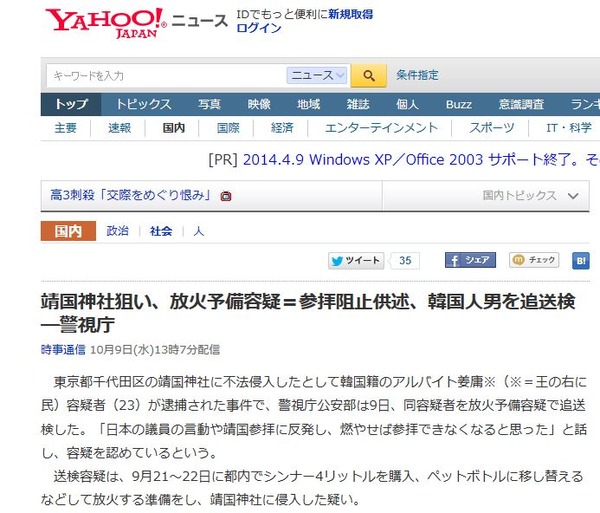Click the Twitter ツイート button
Image resolution: width=600 pixels, height=513 pixels.
[356, 261]
